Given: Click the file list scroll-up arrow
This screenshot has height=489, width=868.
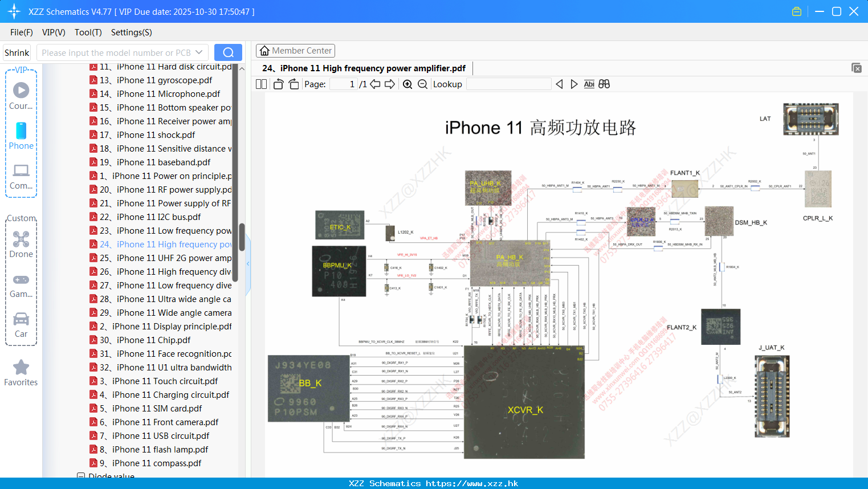Looking at the screenshot, I should pyautogui.click(x=242, y=68).
